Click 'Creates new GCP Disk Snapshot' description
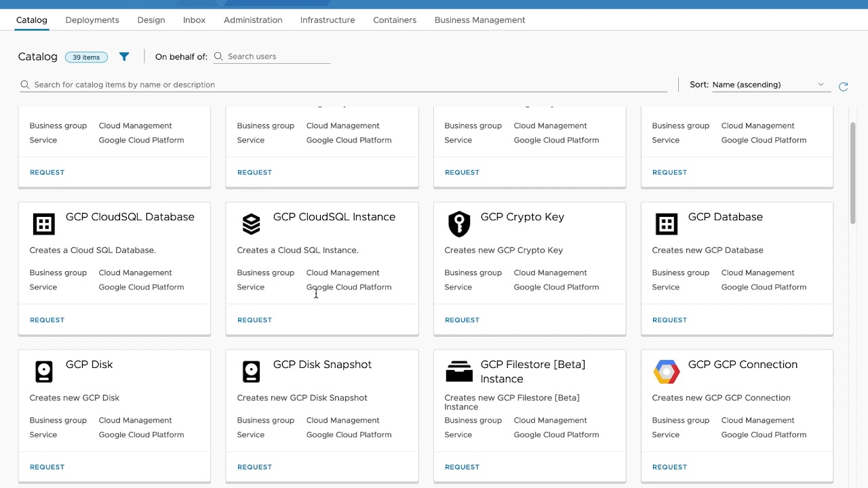The image size is (868, 488). [302, 398]
